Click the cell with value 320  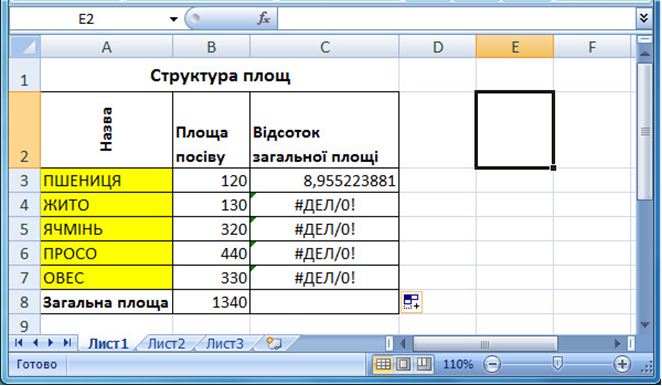[211, 229]
